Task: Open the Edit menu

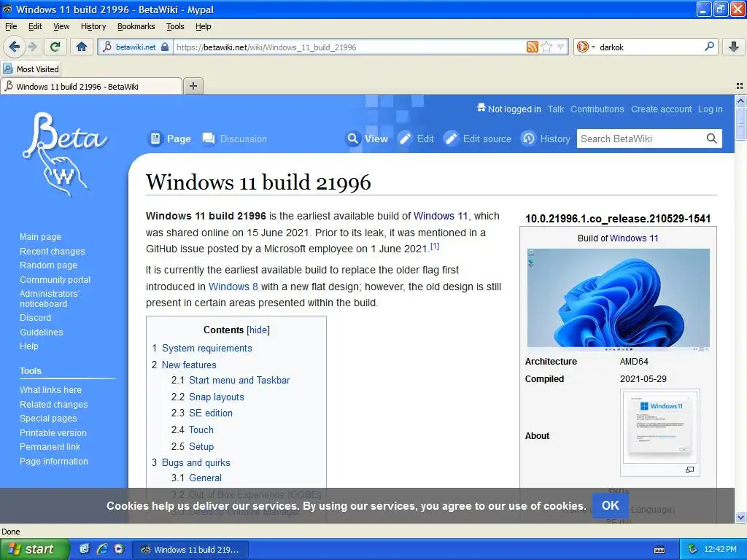Action: [x=35, y=27]
